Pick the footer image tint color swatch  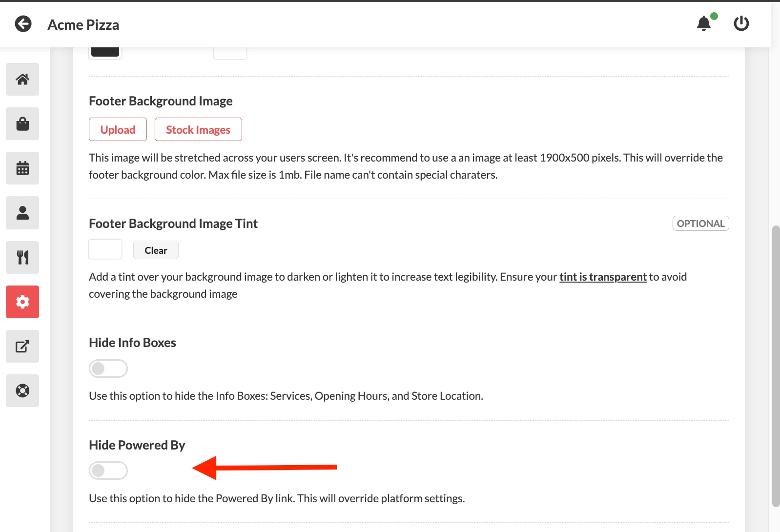coord(105,249)
